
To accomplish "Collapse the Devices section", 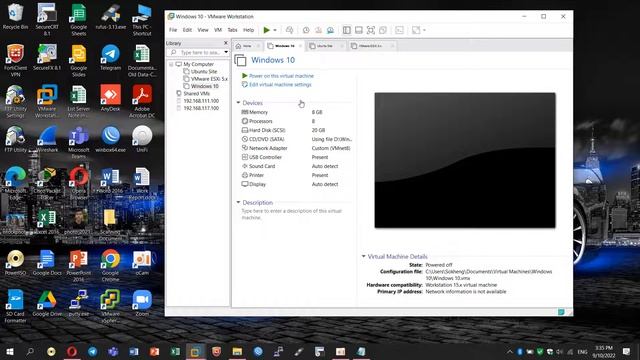I will coord(238,103).
